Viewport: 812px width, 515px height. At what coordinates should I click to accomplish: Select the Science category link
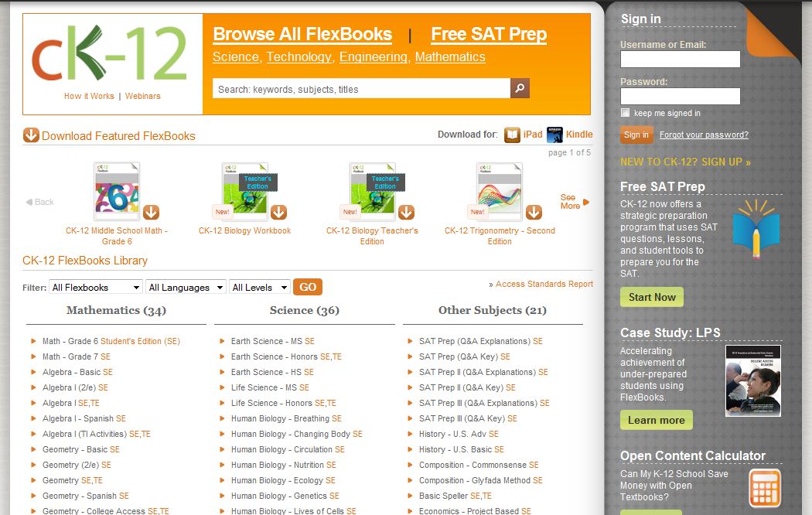pyautogui.click(x=236, y=57)
